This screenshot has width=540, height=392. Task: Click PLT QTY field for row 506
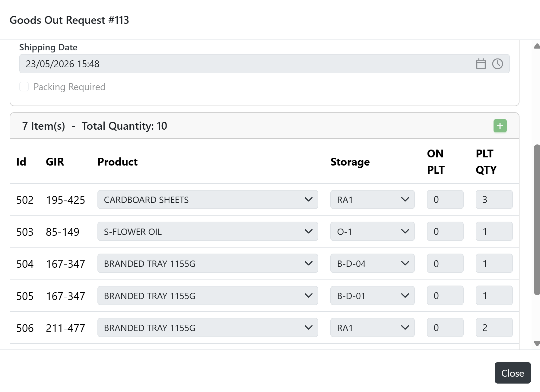[x=494, y=327]
